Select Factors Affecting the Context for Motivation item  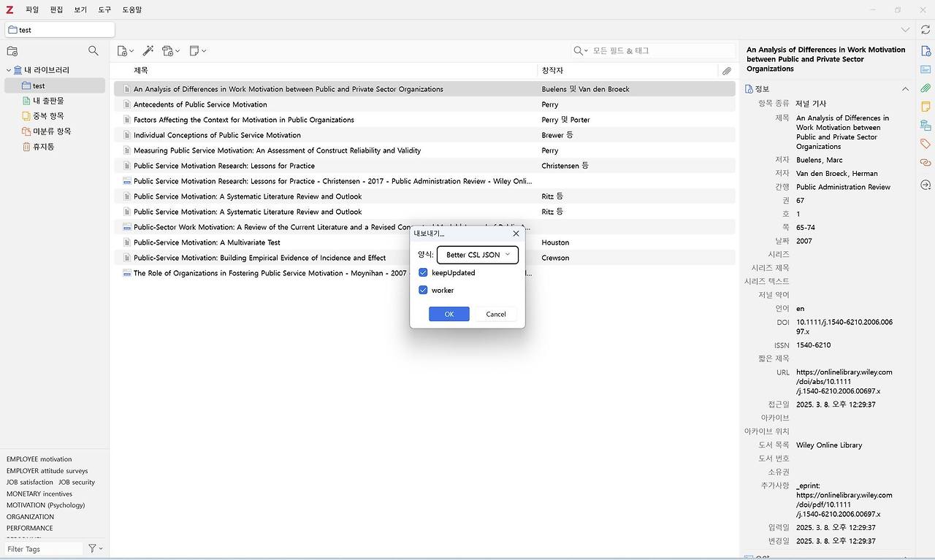pos(424,120)
